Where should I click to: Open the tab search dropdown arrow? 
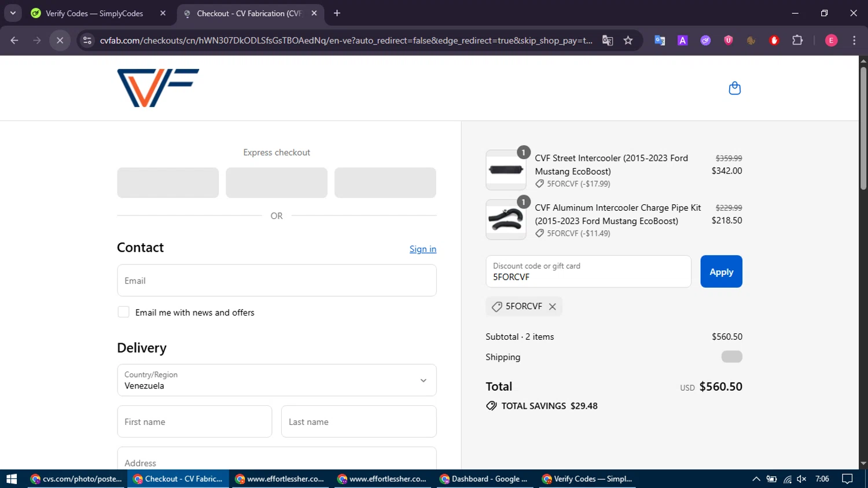coord(13,13)
